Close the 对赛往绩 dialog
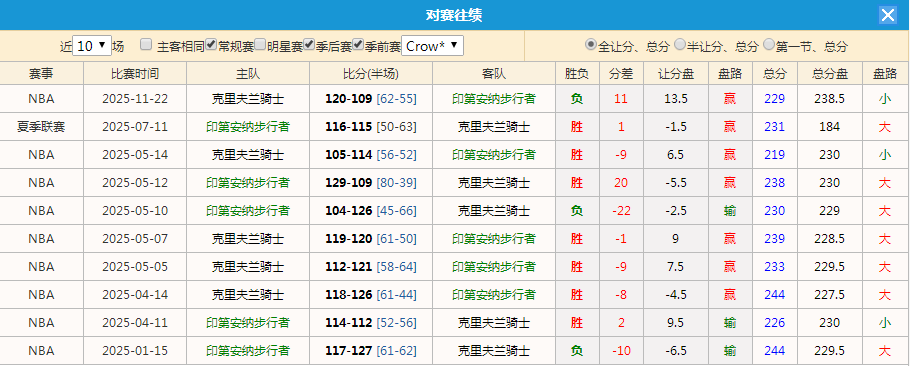The image size is (910, 366). 887,15
